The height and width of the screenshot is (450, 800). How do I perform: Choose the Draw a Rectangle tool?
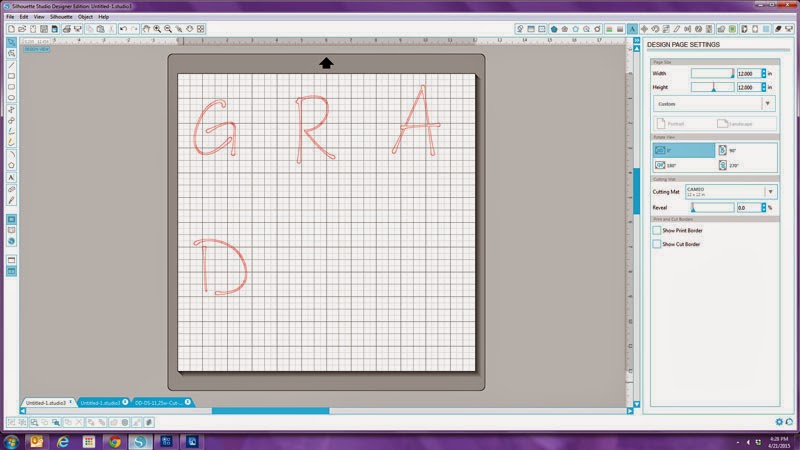(x=11, y=77)
